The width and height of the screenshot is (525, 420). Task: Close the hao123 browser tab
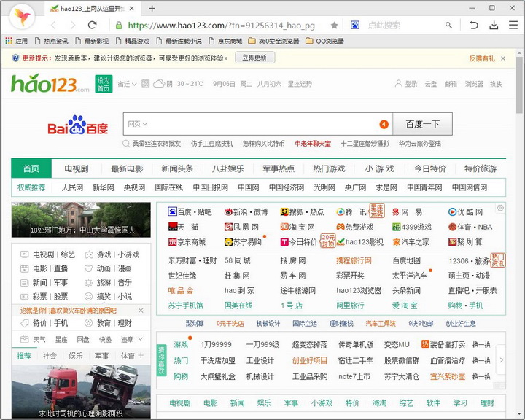tap(132, 8)
